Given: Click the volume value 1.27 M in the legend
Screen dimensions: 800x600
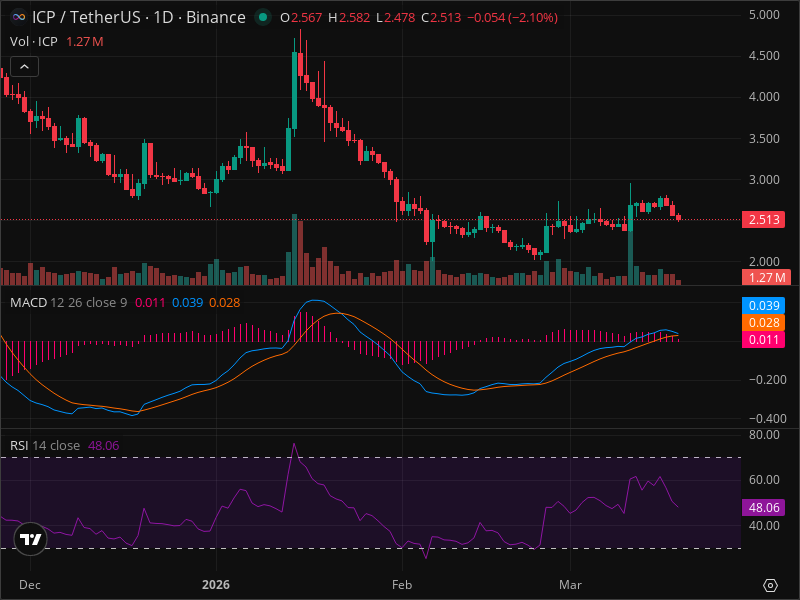Looking at the screenshot, I should coord(85,41).
